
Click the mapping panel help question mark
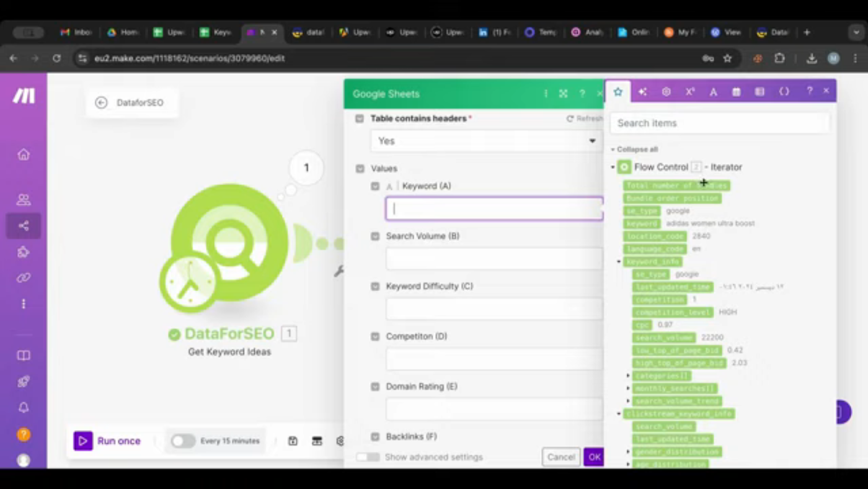point(809,91)
